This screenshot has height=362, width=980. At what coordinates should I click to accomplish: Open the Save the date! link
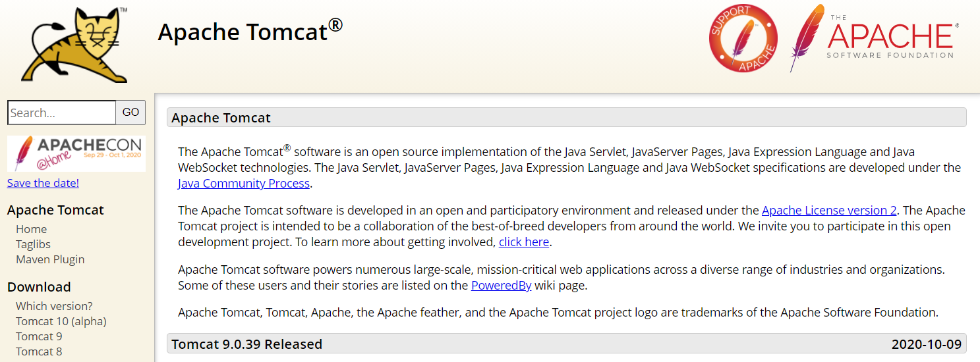43,183
